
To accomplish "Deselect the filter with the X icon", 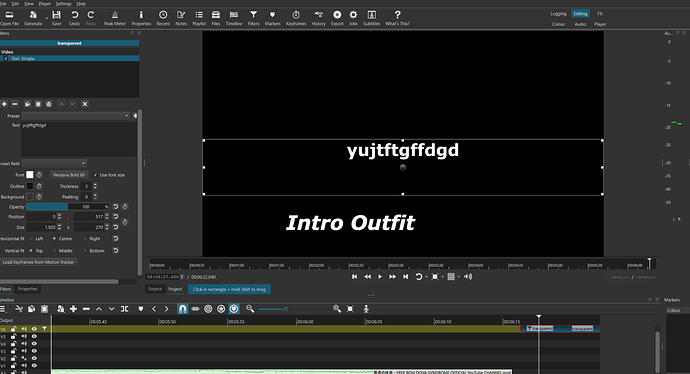I will coord(85,104).
